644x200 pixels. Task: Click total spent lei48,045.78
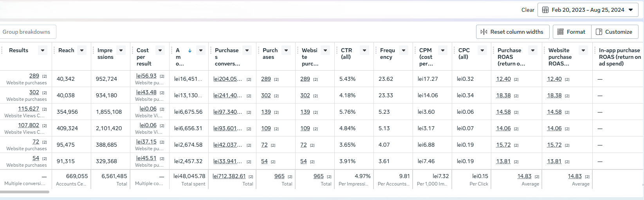click(189, 176)
